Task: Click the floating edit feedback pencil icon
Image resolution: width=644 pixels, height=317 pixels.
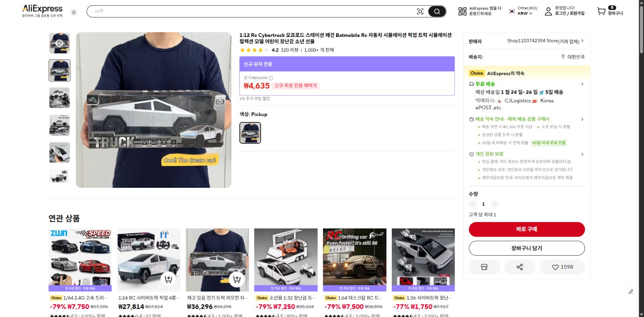Action: pos(631,292)
